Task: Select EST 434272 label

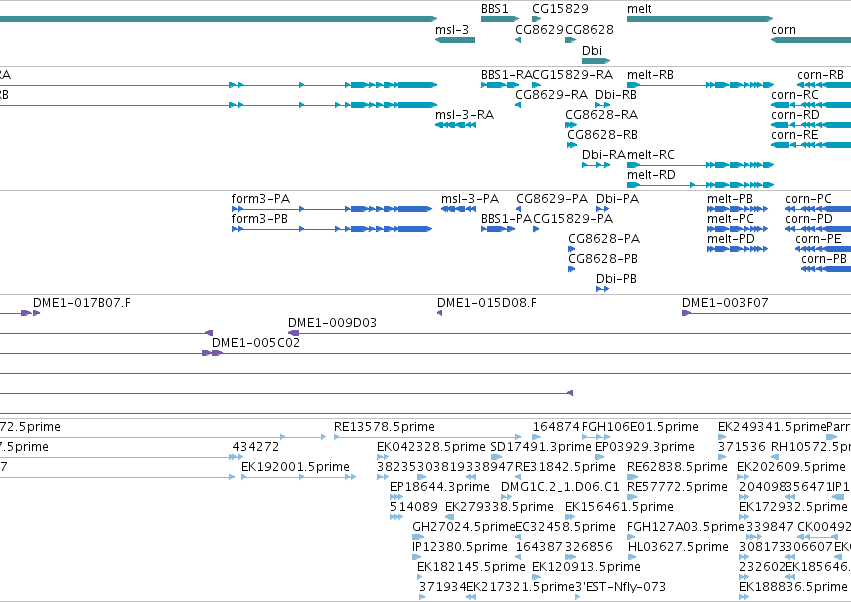Action: [x=256, y=447]
